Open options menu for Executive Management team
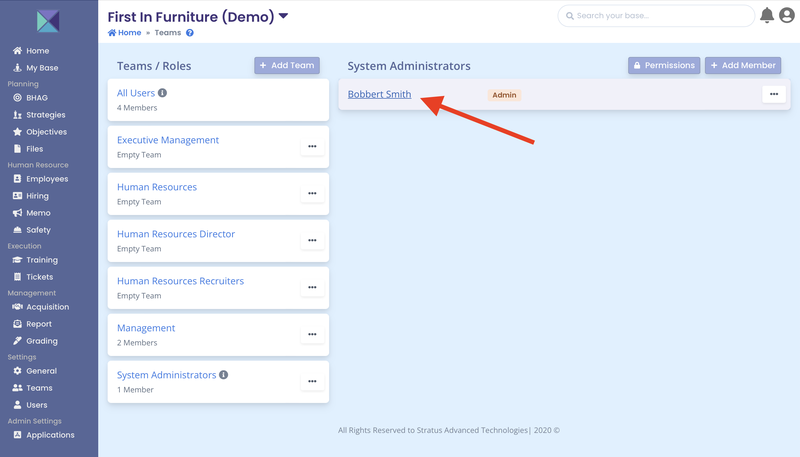 (x=312, y=146)
